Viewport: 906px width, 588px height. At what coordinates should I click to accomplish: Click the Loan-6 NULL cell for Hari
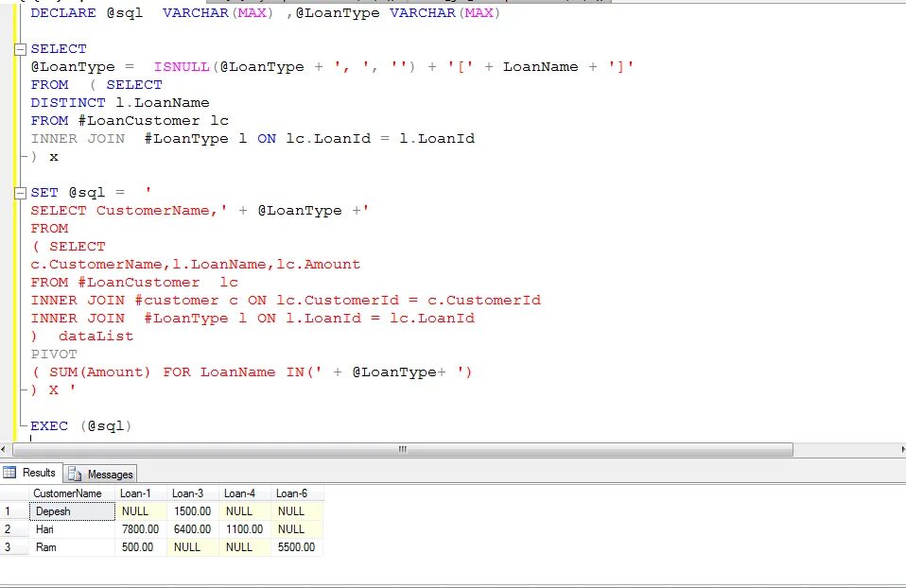[x=297, y=529]
